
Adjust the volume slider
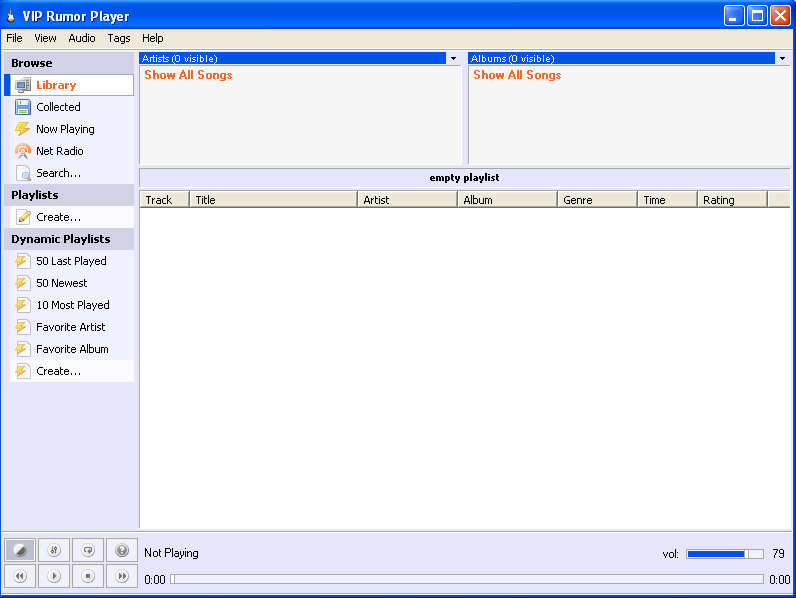(724, 553)
